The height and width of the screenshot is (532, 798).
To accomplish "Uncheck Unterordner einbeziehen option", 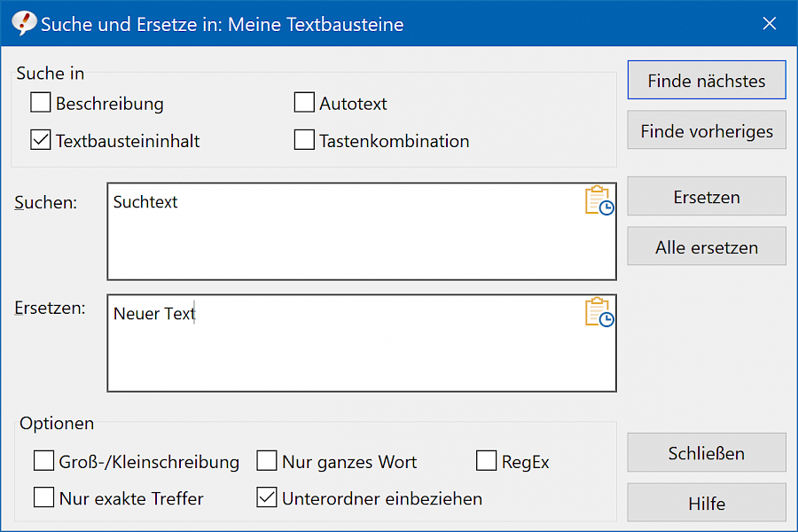I will point(267,497).
